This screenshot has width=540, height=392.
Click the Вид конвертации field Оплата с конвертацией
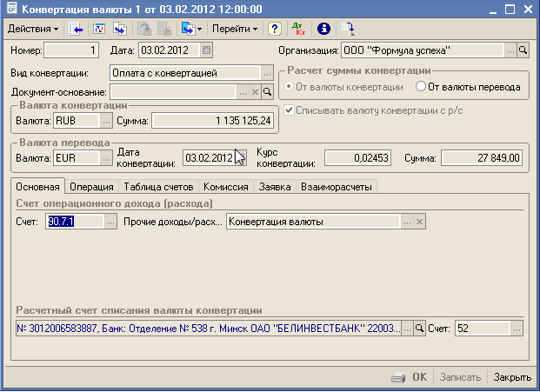[185, 73]
